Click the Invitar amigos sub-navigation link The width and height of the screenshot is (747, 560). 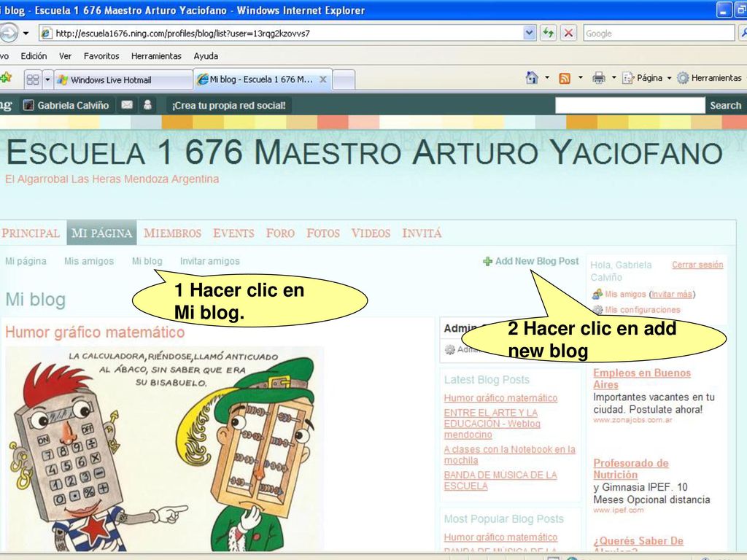pos(209,261)
